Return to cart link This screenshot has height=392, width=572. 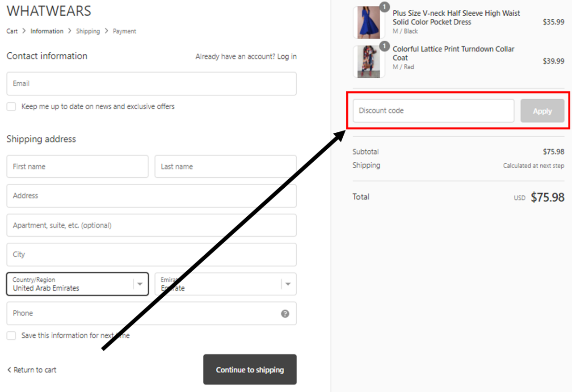point(32,370)
